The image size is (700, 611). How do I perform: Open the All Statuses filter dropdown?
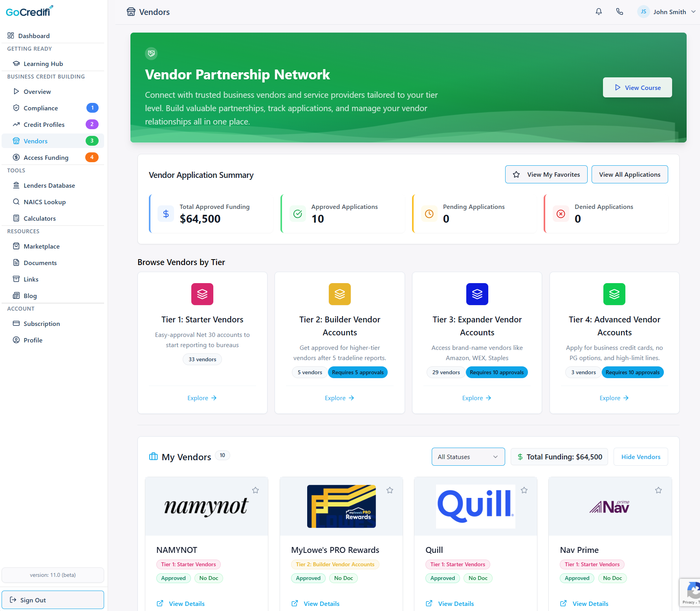tap(468, 456)
